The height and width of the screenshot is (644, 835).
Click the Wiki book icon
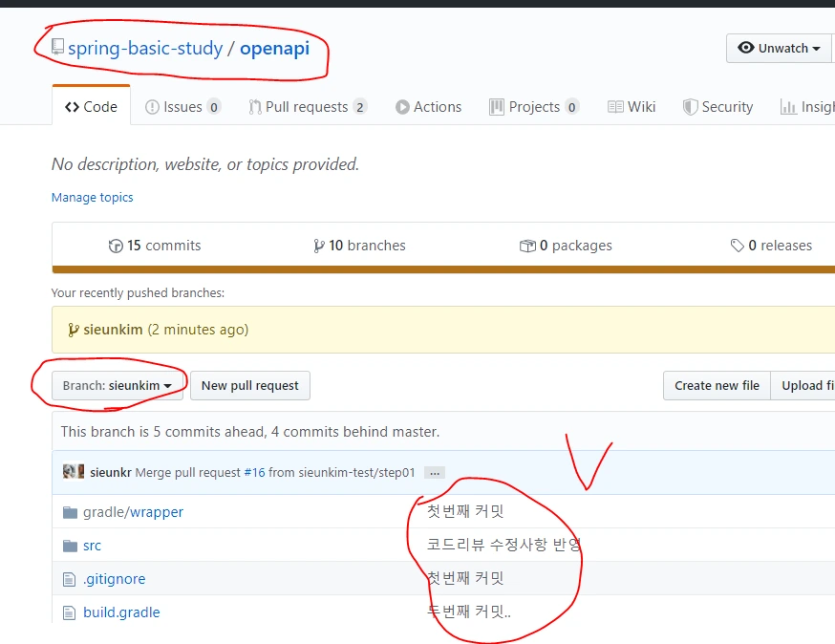[x=615, y=107]
